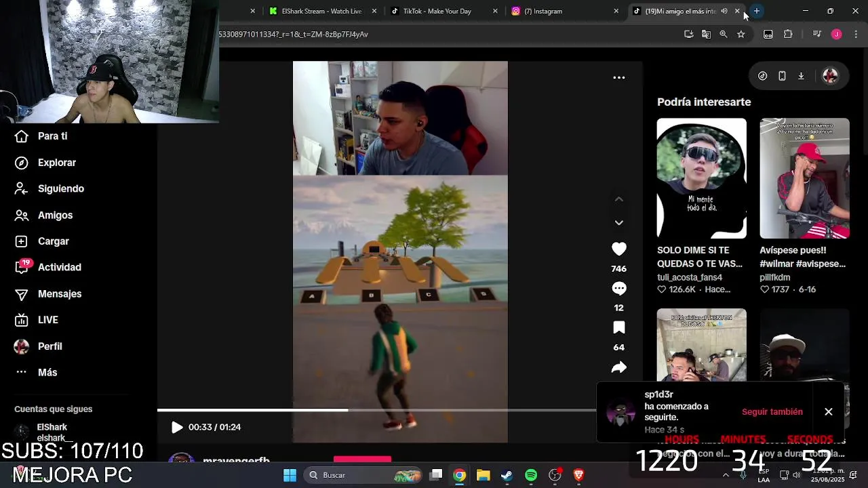Mute the audio on the active tab
This screenshot has height=488, width=868.
pyautogui.click(x=724, y=11)
